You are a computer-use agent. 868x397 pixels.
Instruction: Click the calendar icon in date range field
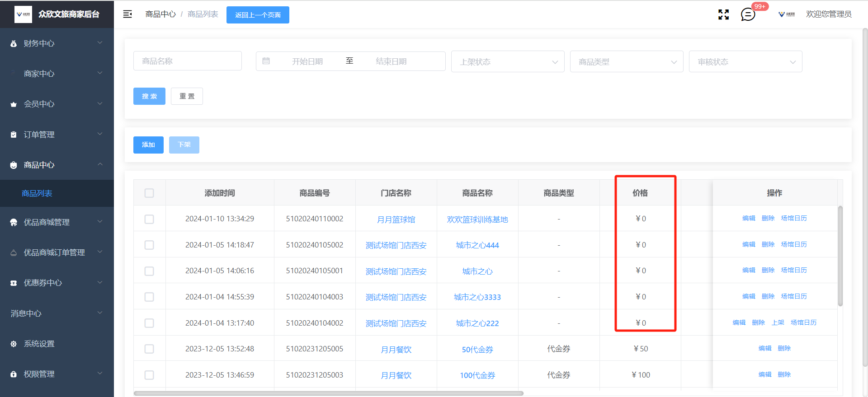266,61
